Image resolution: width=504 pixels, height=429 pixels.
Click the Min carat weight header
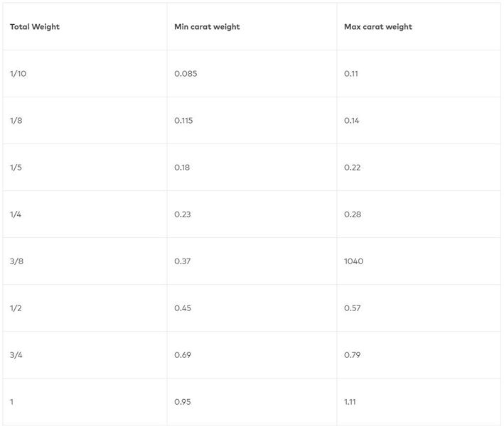[x=207, y=27]
